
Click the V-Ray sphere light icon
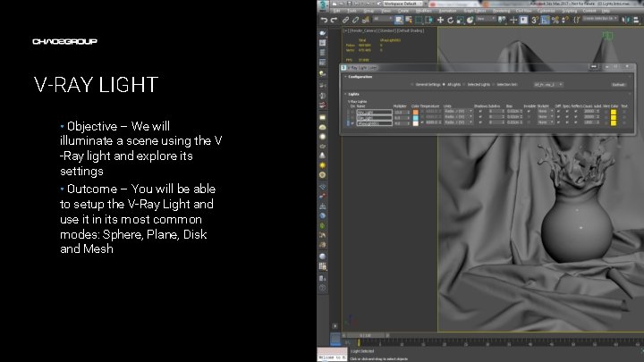pyautogui.click(x=323, y=137)
